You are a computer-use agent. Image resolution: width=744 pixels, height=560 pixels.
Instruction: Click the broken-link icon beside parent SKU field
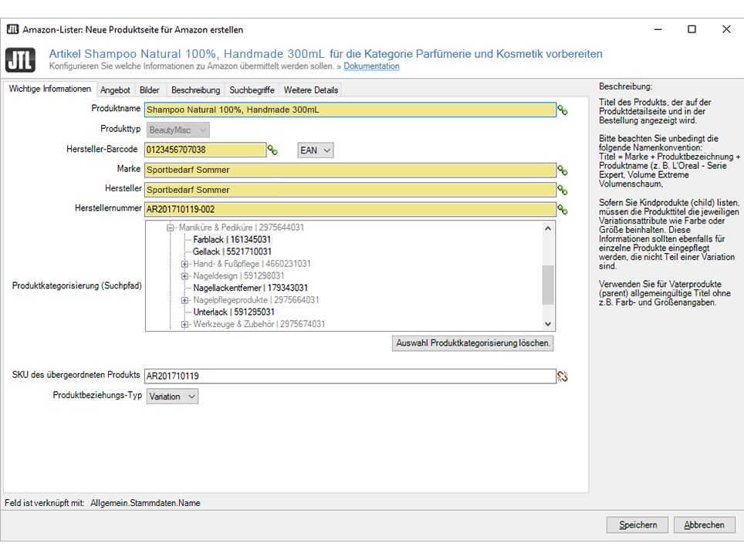563,376
